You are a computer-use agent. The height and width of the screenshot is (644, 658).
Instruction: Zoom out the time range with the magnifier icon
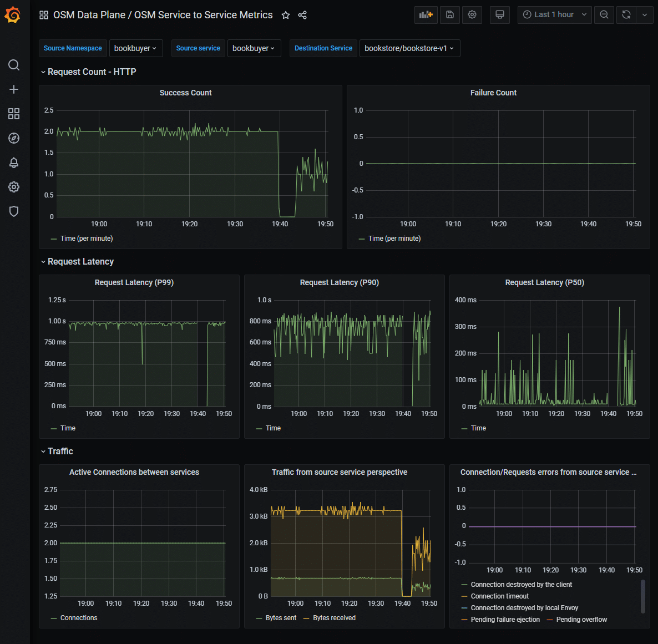[x=604, y=14]
